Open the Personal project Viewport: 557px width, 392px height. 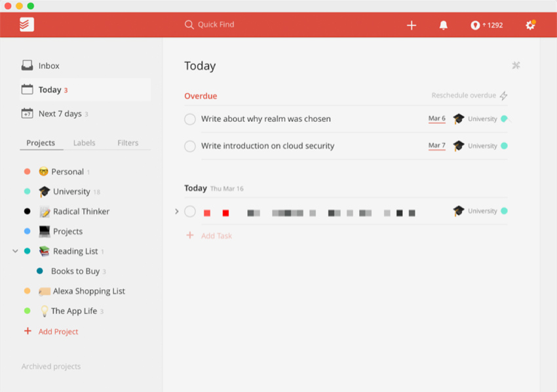pos(67,172)
